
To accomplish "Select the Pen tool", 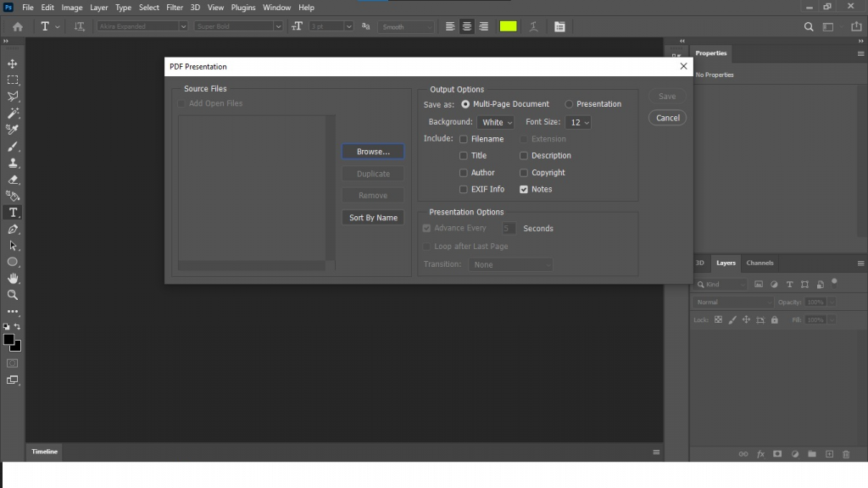I will pos(12,230).
